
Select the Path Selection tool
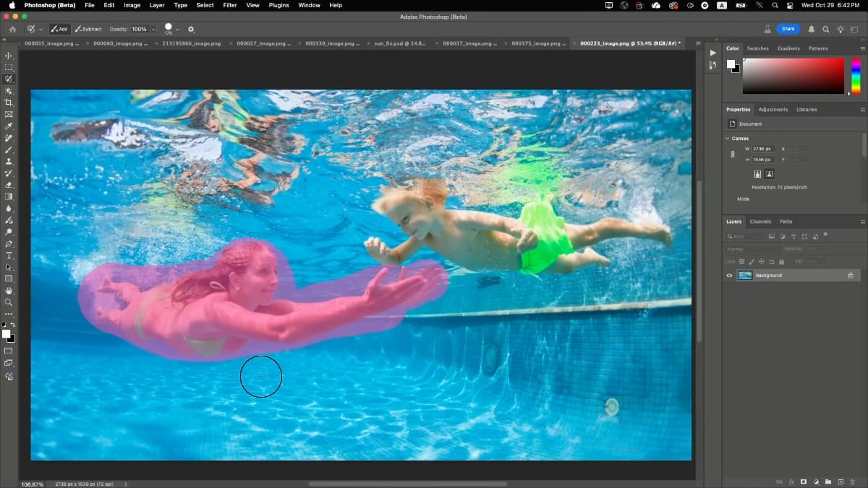coord(9,267)
